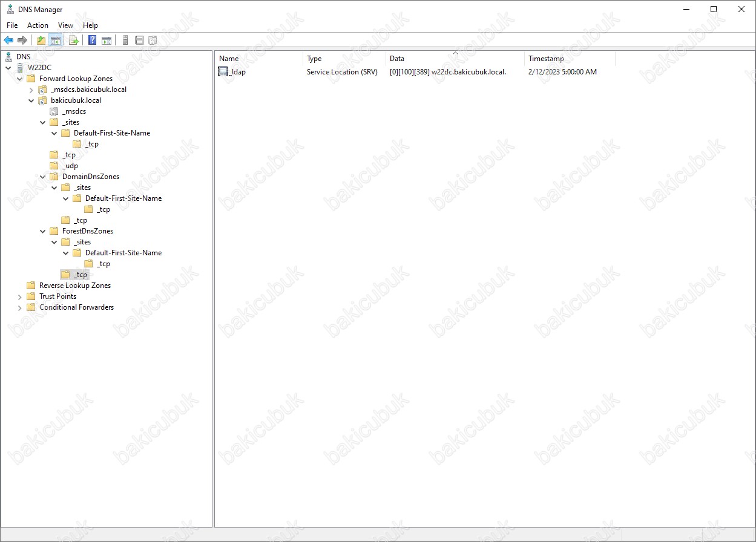The height and width of the screenshot is (542, 756).
Task: Sort by the Timestamp column header
Action: pos(570,59)
